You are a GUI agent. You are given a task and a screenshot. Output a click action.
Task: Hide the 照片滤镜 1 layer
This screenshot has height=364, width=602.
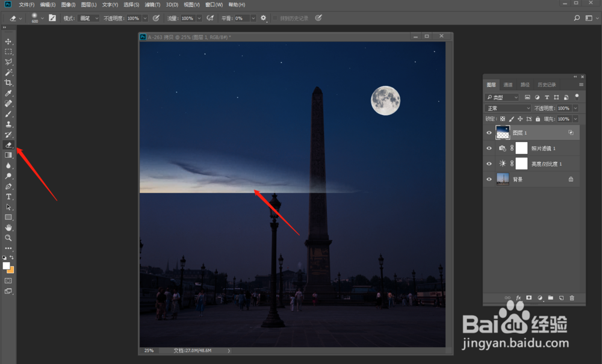pos(489,149)
